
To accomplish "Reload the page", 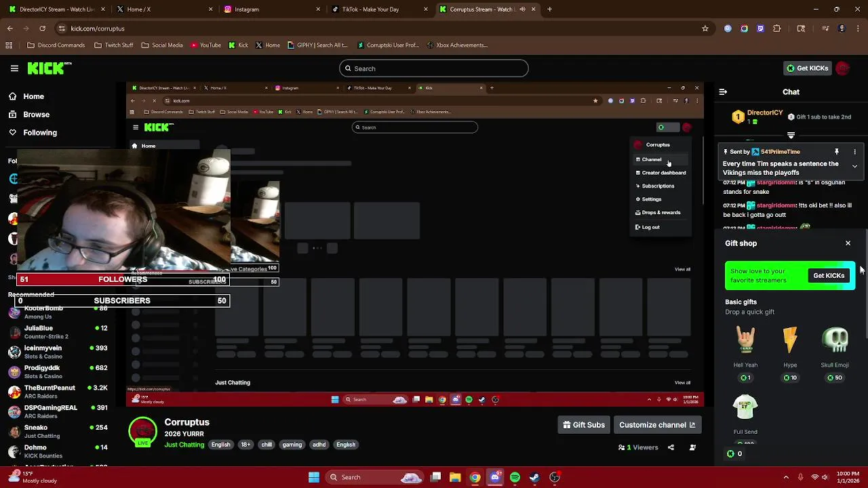I will [42, 28].
